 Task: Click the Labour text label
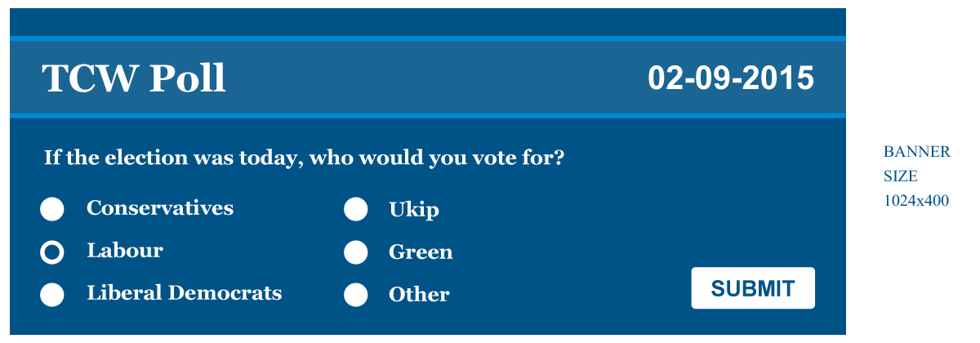[x=125, y=251]
